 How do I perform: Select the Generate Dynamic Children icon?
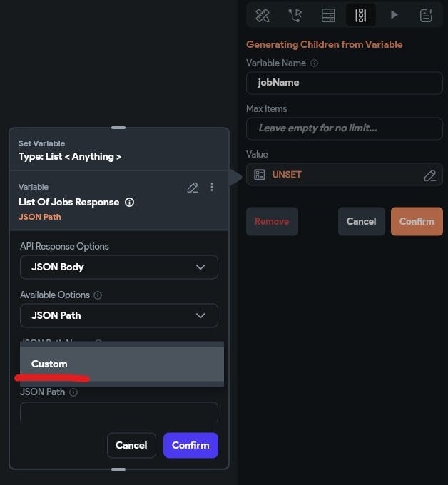coord(360,15)
